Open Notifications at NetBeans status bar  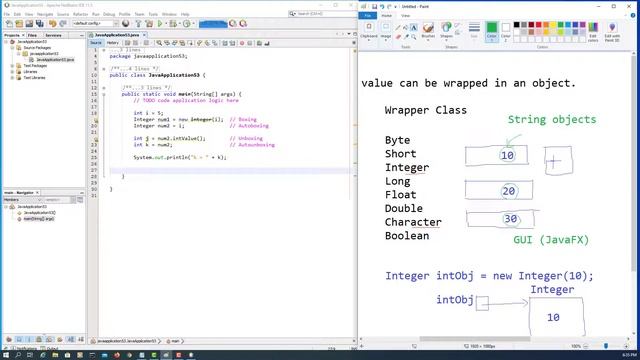[24, 348]
